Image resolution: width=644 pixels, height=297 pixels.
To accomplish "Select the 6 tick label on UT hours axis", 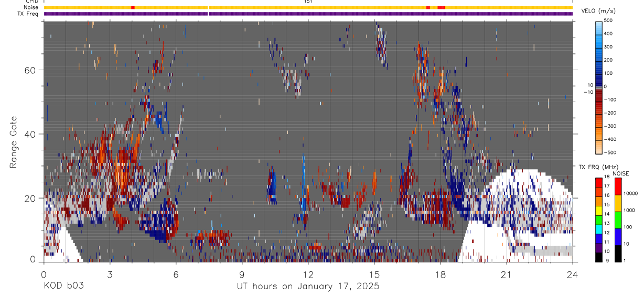I will (176, 274).
